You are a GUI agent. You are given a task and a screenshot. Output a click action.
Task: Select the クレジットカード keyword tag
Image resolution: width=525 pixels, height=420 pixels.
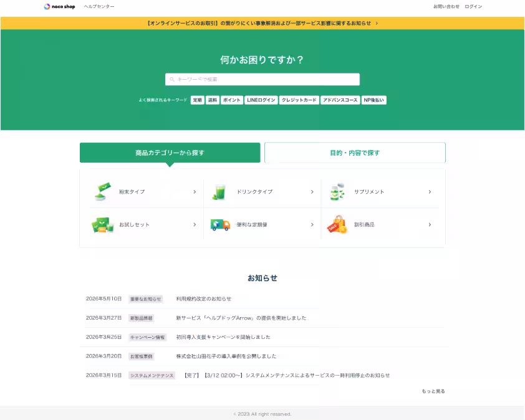(x=299, y=100)
